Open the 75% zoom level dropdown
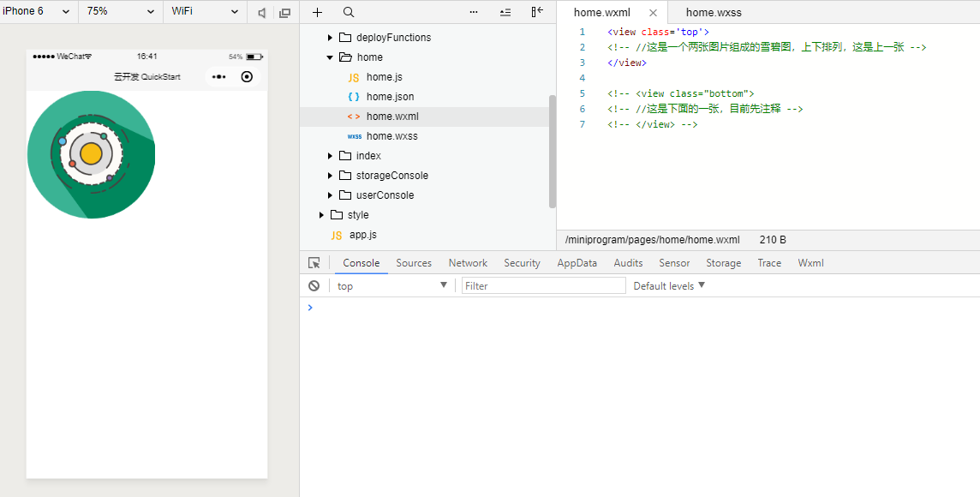 point(121,12)
